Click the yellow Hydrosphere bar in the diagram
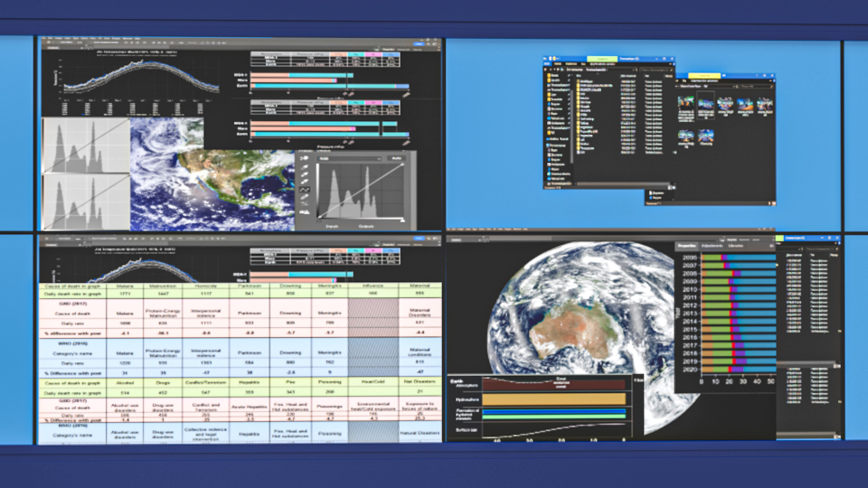Screen dimensions: 868x488 pyautogui.click(x=554, y=399)
